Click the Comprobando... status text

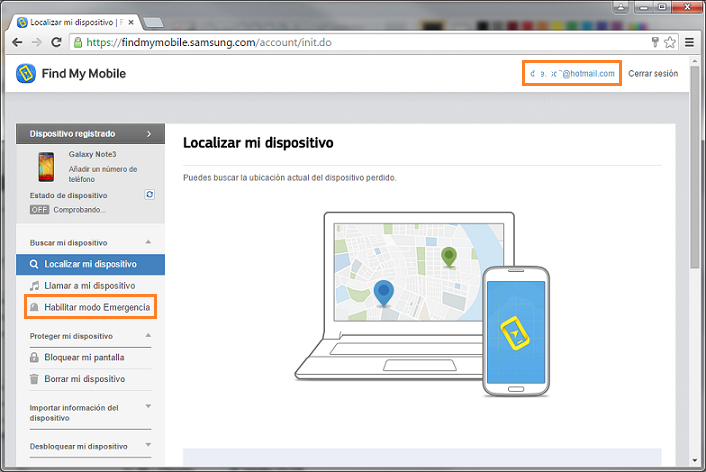click(79, 210)
